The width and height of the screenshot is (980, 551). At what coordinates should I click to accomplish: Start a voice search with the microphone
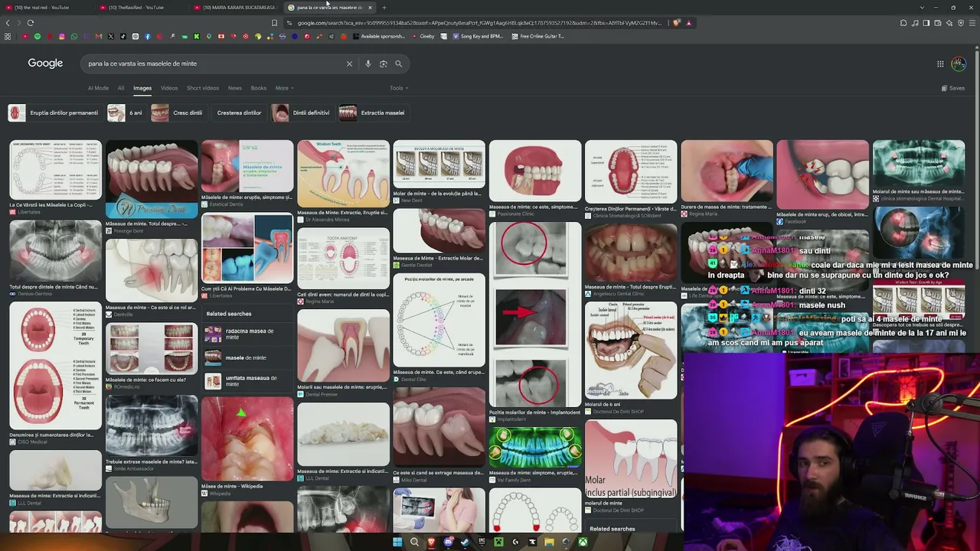(x=368, y=64)
